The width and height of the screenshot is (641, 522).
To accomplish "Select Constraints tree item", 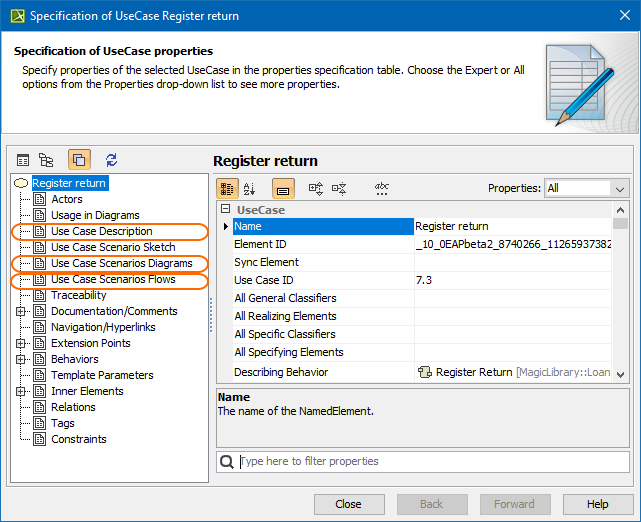I will [78, 439].
